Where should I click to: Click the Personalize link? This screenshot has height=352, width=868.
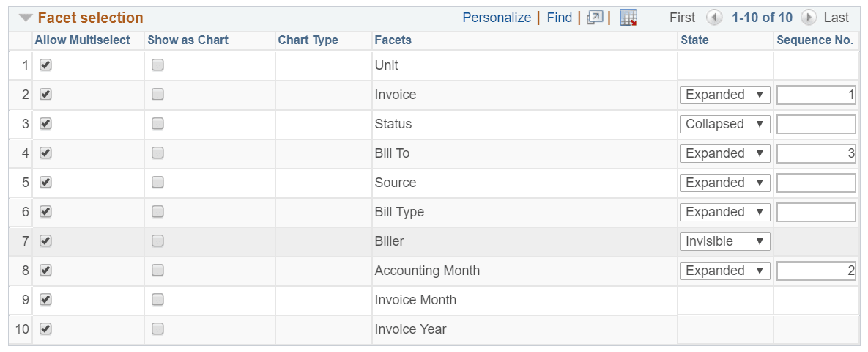[497, 18]
